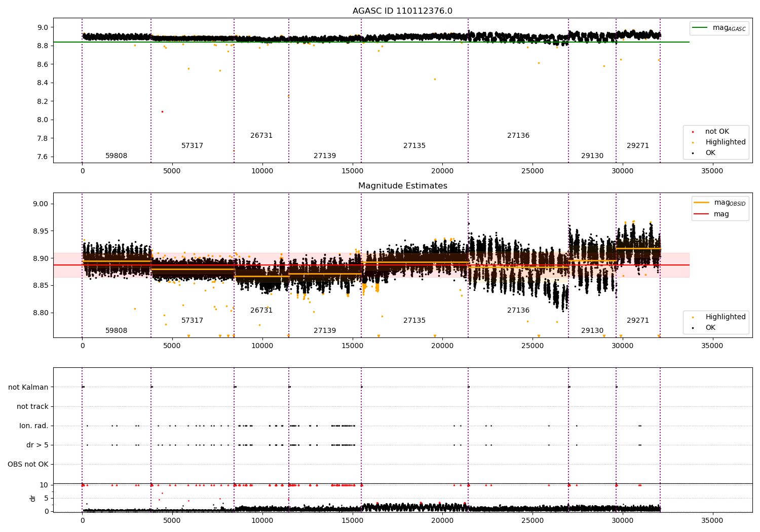Select the green mag AGASC legend entry
Image resolution: width=760 pixels, height=532 pixels.
[719, 28]
